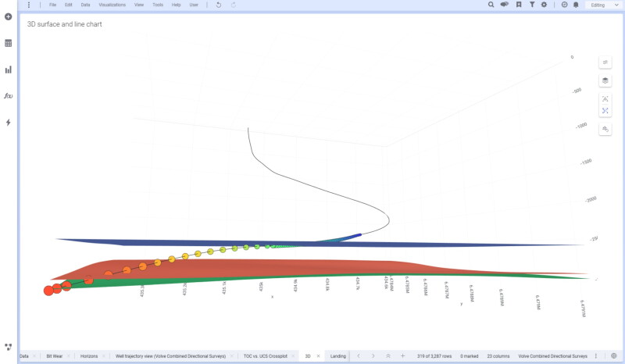Close the TOC vs. UCS Crossplot tab

click(x=293, y=356)
